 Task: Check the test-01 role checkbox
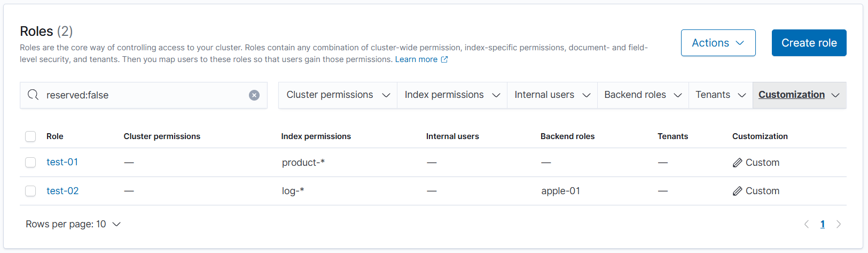[x=30, y=163]
